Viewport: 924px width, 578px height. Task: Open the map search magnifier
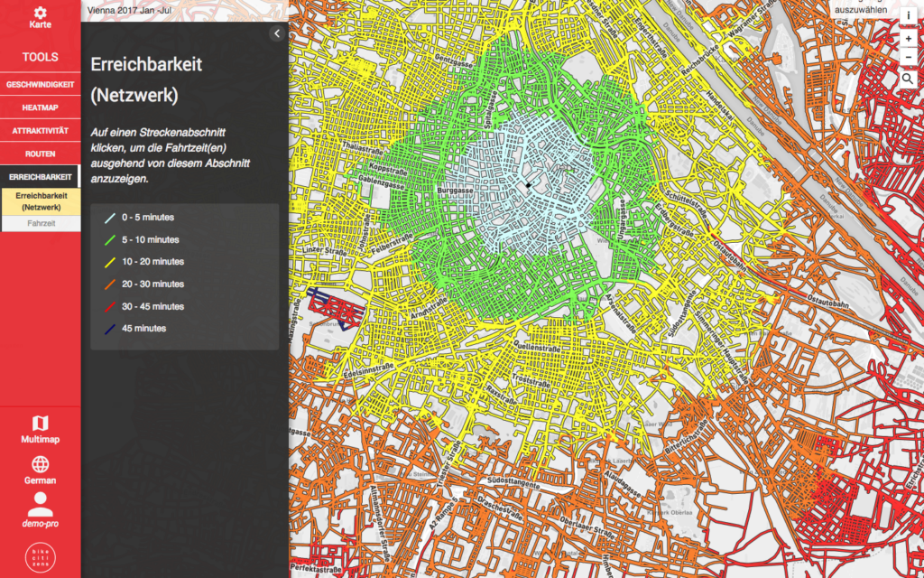pyautogui.click(x=908, y=79)
